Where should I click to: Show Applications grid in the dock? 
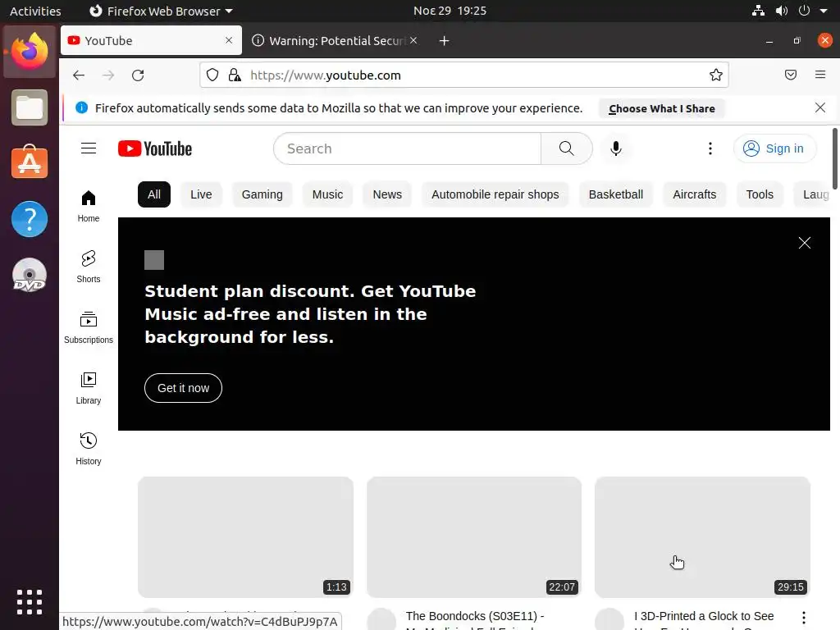30,602
